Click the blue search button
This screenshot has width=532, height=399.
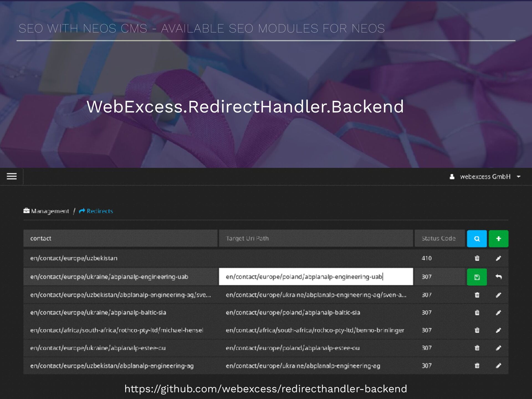coord(477,239)
